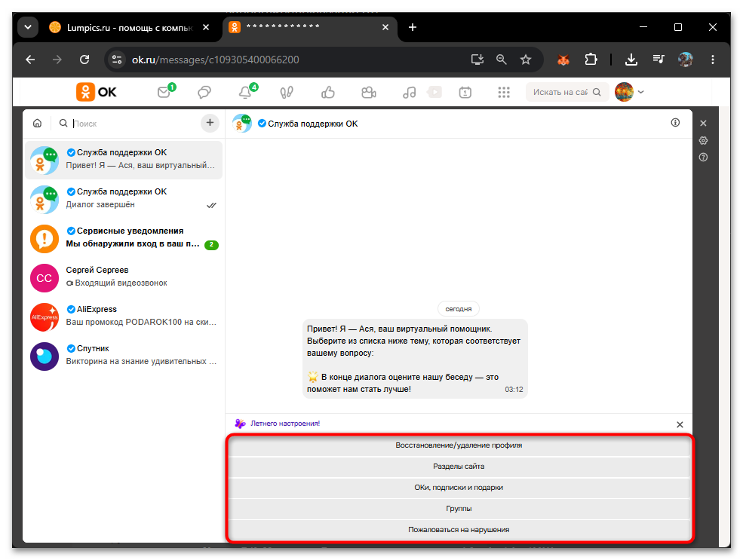Bookmark this page with star icon
This screenshot has height=560, width=743.
click(x=526, y=60)
